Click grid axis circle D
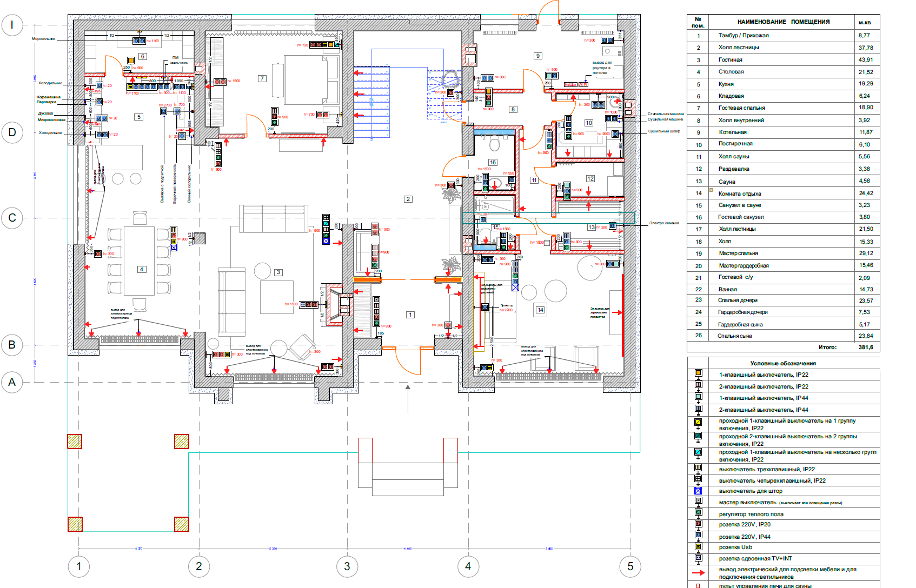This screenshot has height=588, width=916. click(x=12, y=132)
